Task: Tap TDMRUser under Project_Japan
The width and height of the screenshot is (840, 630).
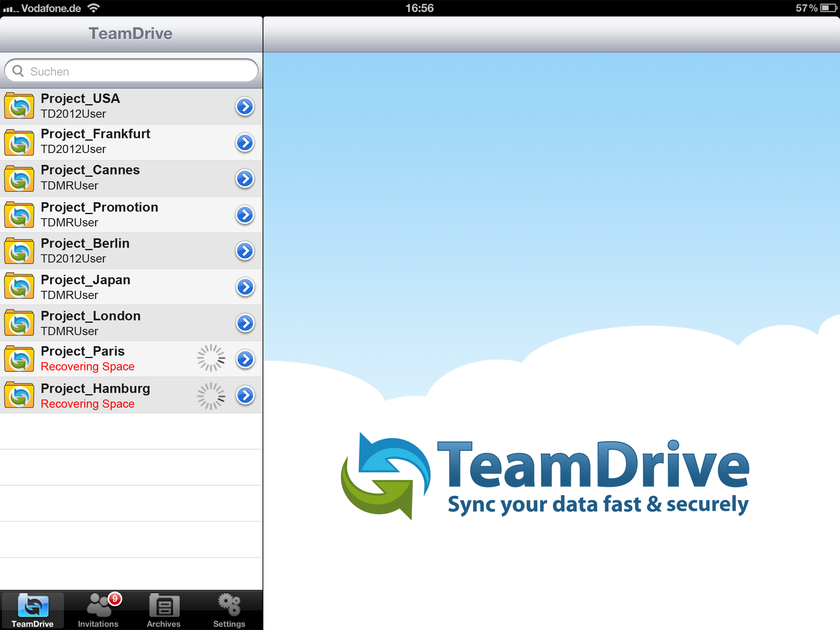Action: (69, 295)
